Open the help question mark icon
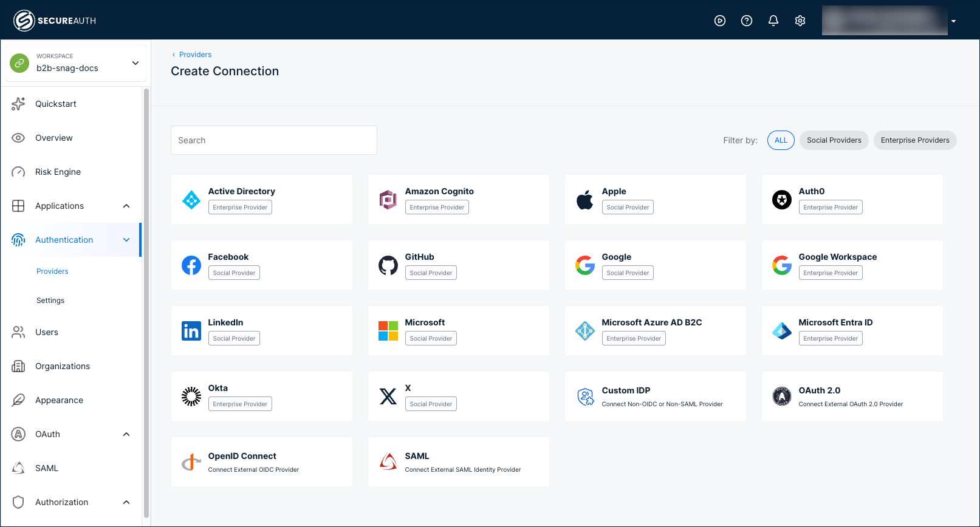Screen dimensions: 980x527 (747, 21)
